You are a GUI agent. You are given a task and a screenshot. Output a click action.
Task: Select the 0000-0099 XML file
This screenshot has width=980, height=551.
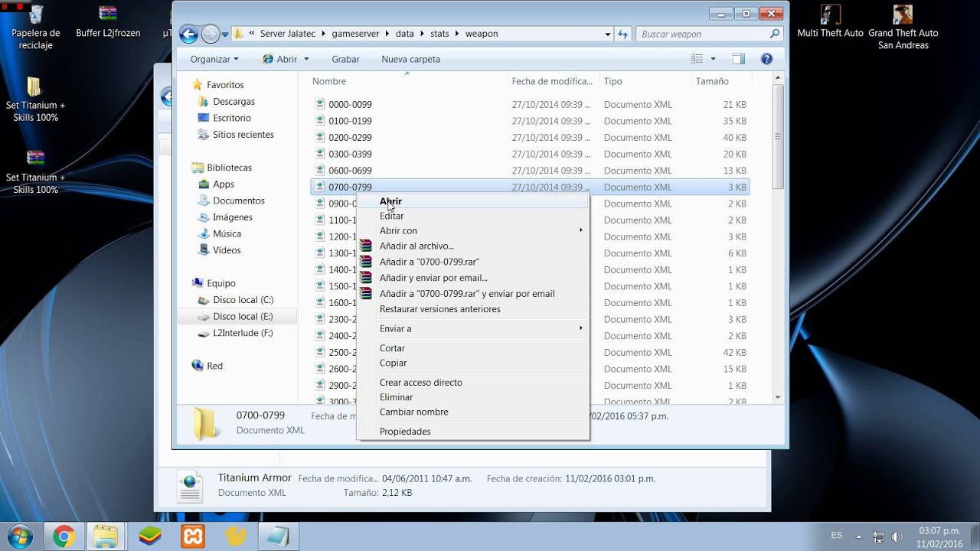point(531,104)
